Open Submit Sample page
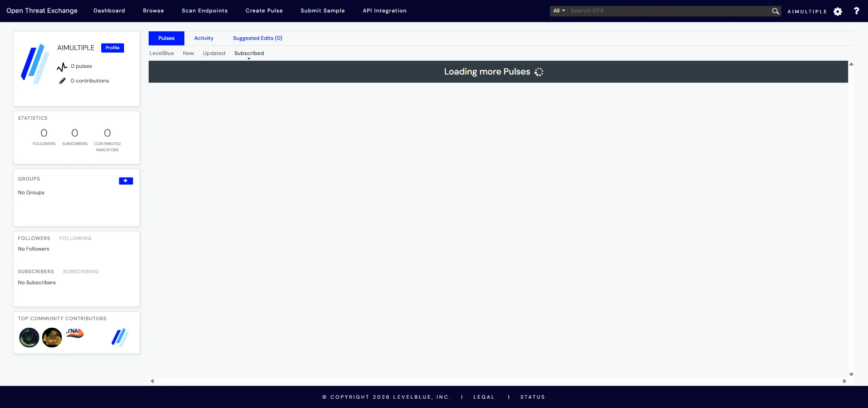 (x=323, y=11)
